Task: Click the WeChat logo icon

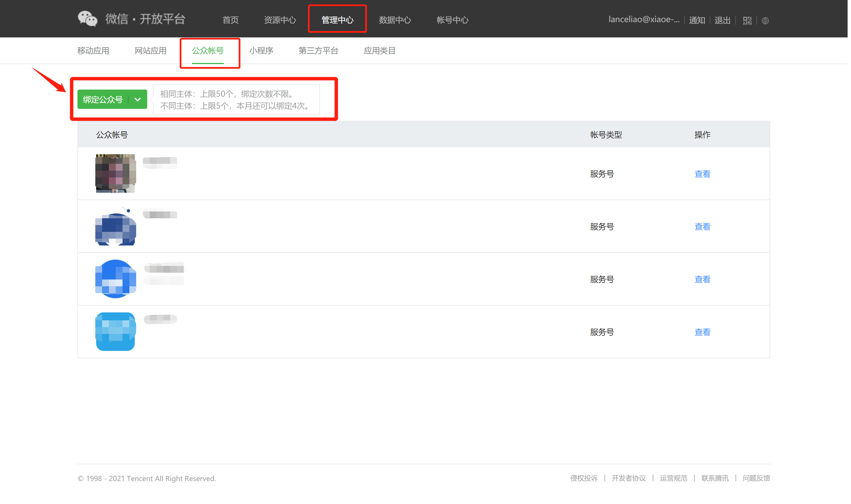Action: pyautogui.click(x=88, y=19)
